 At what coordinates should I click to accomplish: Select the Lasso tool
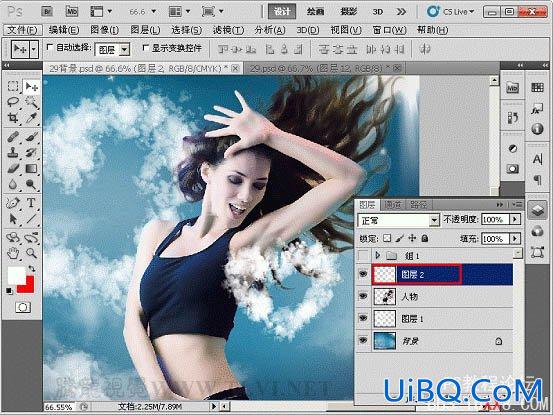13,102
